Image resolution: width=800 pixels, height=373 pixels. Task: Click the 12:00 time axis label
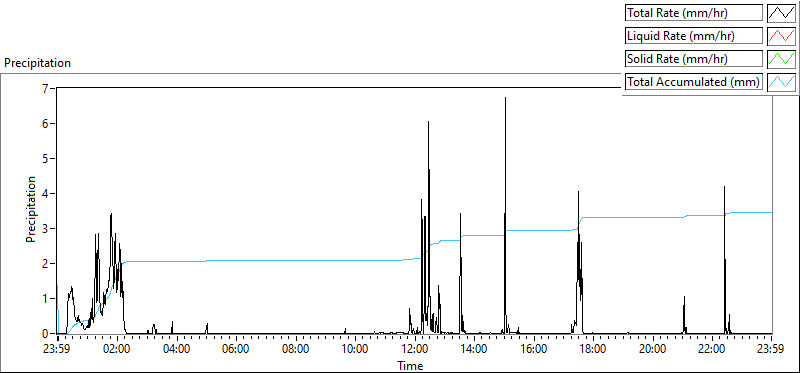[415, 350]
